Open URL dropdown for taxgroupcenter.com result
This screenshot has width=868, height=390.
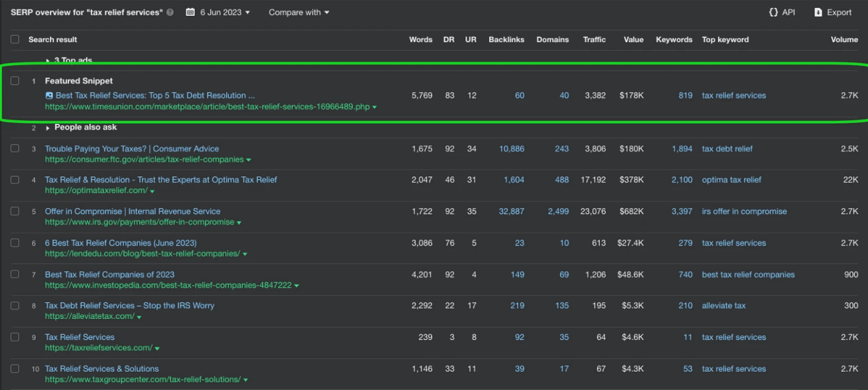pos(246,380)
